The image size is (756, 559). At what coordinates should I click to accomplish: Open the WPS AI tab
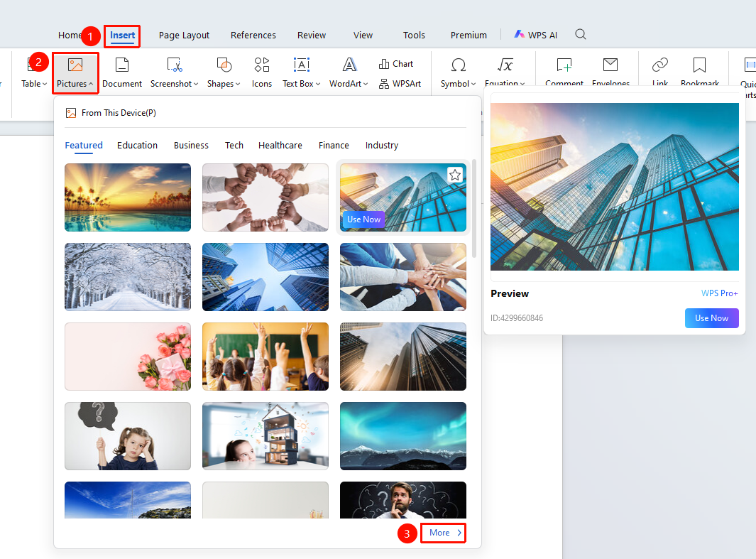(536, 35)
